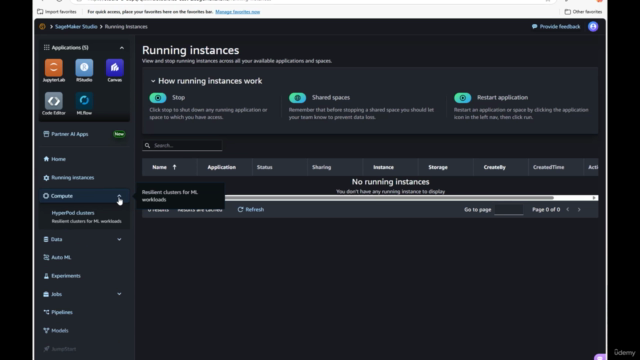Expand the Data menu chevron
This screenshot has width=640, height=360.
pos(119,239)
